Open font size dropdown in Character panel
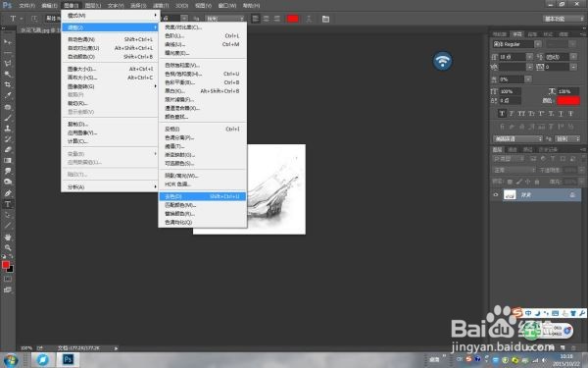 (x=529, y=57)
